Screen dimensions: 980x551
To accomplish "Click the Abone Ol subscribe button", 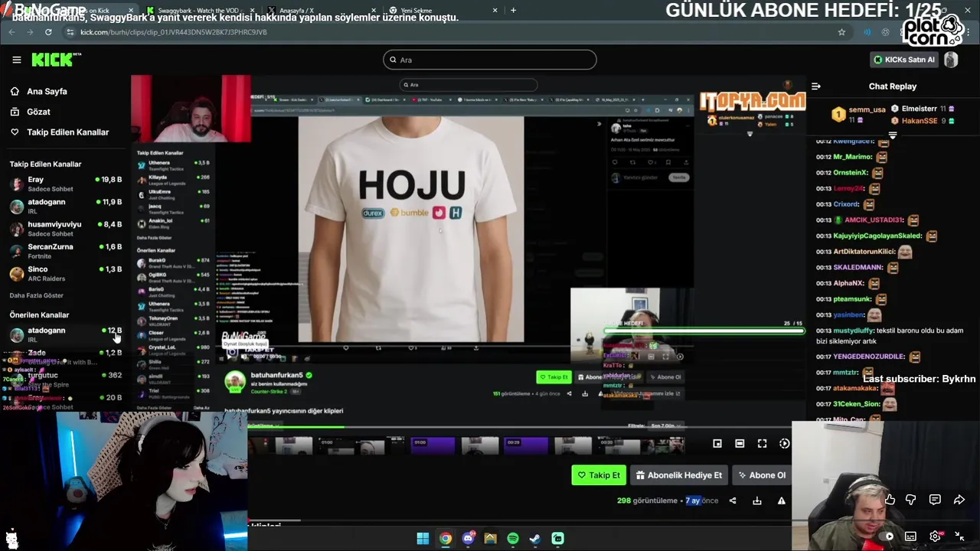I will coord(761,475).
